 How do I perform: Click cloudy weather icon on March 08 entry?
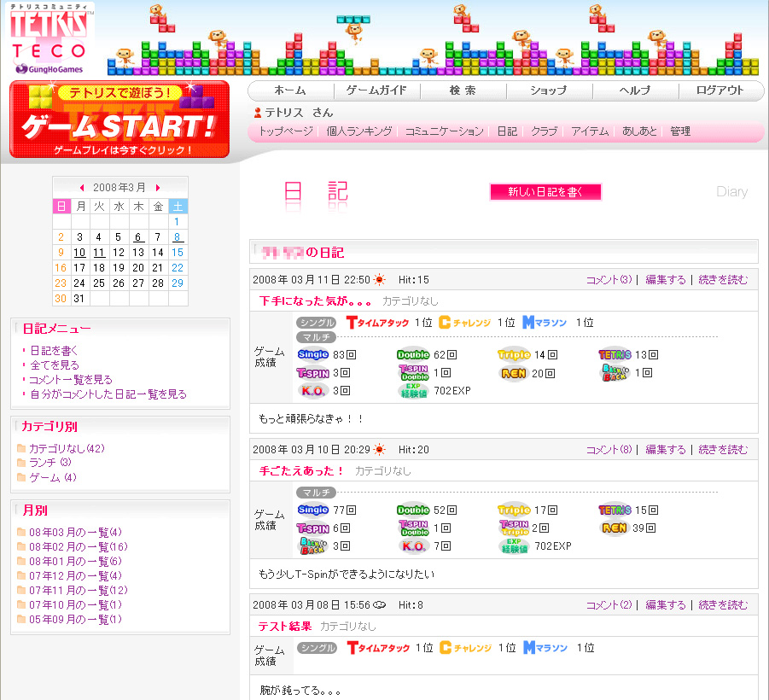(x=380, y=605)
